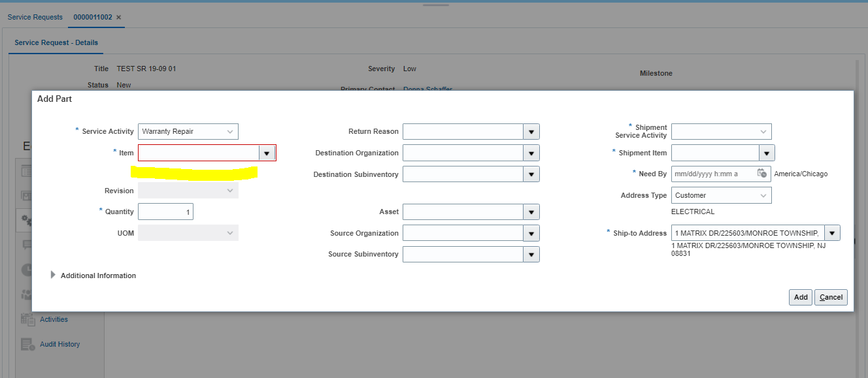Open the Audit History link in sidebar
The height and width of the screenshot is (378, 868).
(x=59, y=344)
